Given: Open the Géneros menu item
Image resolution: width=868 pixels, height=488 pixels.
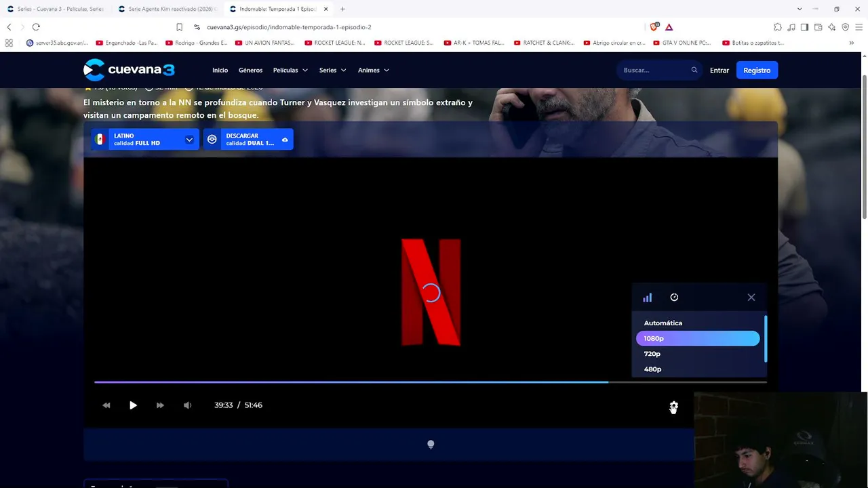Looking at the screenshot, I should [x=250, y=70].
